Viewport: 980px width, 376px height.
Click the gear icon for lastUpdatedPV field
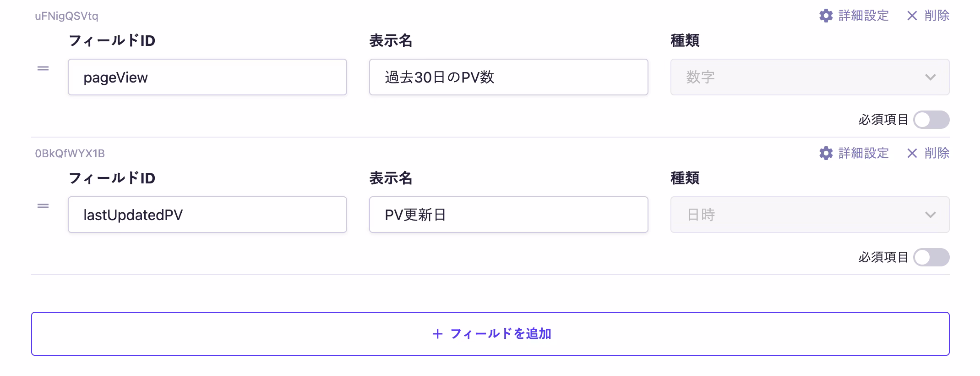(x=826, y=153)
